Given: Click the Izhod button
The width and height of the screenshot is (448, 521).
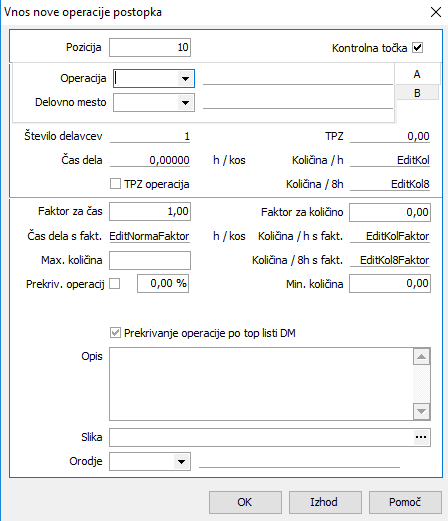Looking at the screenshot, I should pyautogui.click(x=325, y=502).
